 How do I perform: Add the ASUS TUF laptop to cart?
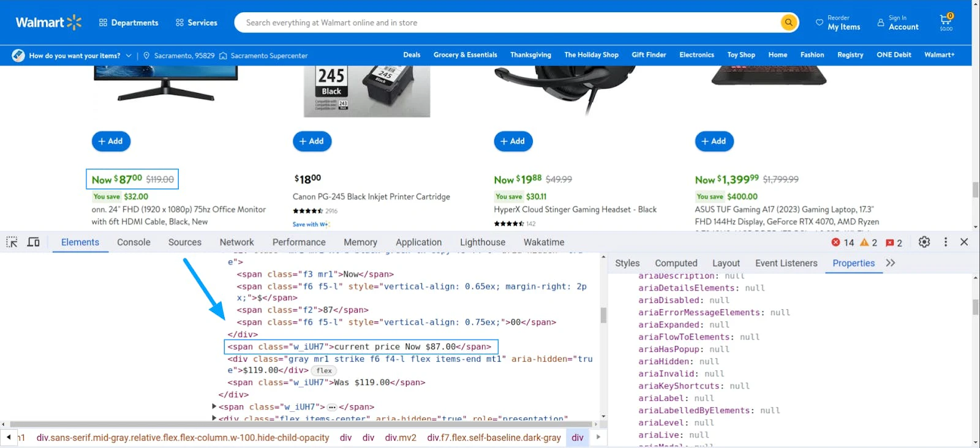coord(714,141)
